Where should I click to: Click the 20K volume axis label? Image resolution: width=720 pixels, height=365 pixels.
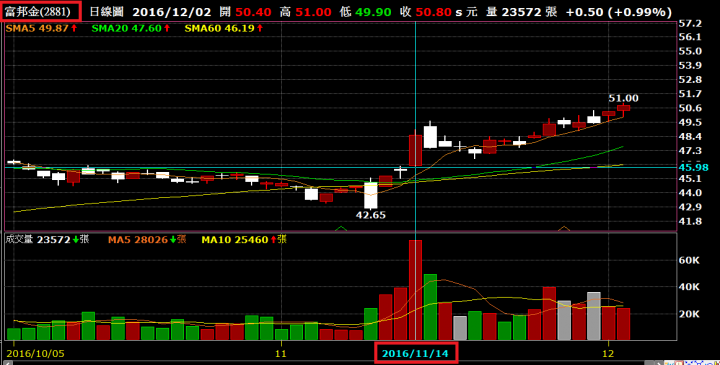(x=689, y=314)
